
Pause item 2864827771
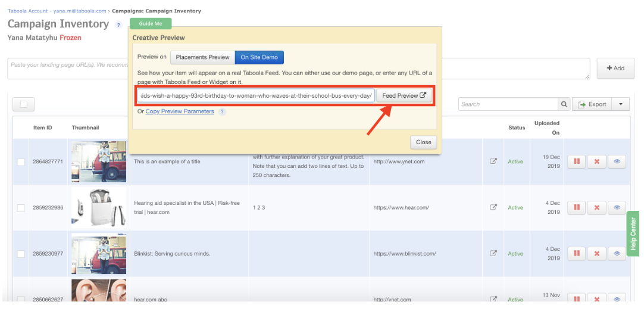(x=577, y=161)
